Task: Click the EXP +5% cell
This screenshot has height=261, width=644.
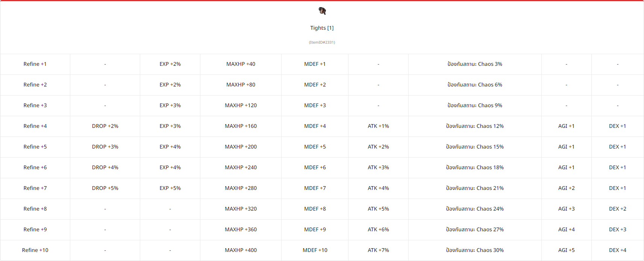Action: tap(170, 188)
